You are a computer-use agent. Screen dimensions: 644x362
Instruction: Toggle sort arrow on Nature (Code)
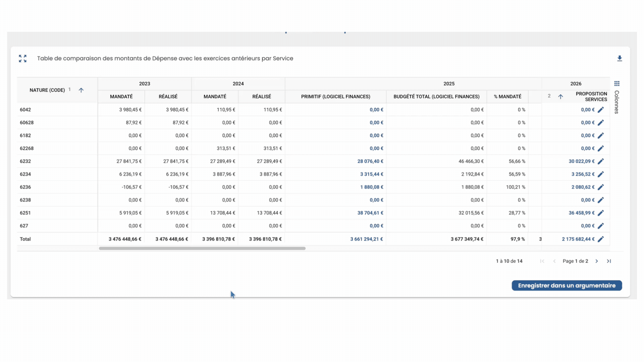pyautogui.click(x=81, y=90)
